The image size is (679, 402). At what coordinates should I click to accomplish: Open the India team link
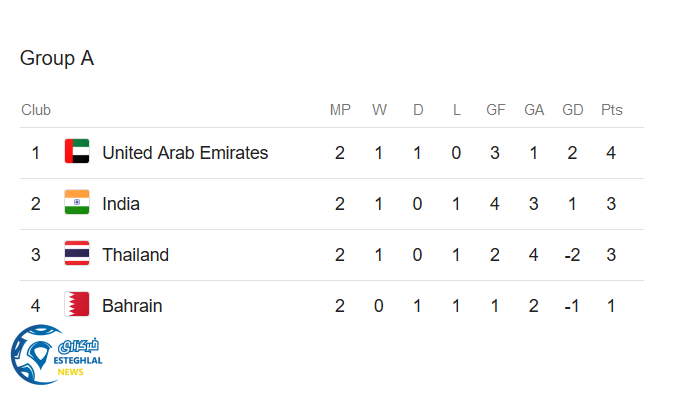tap(121, 204)
